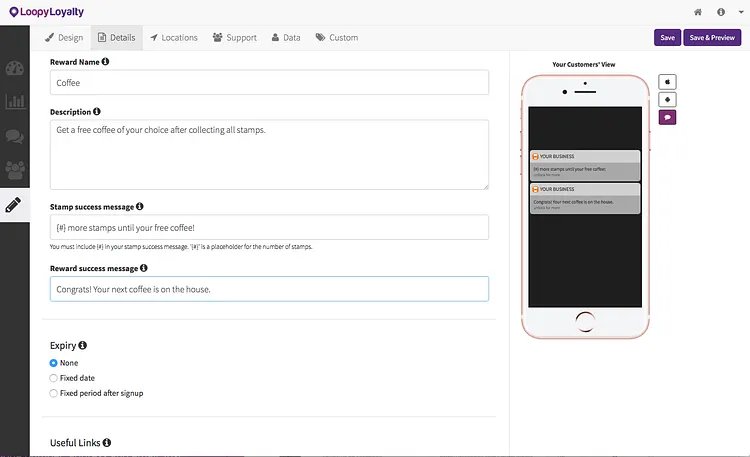Image resolution: width=750 pixels, height=457 pixels.
Task: Focus the Stamp success message field
Action: pyautogui.click(x=269, y=227)
